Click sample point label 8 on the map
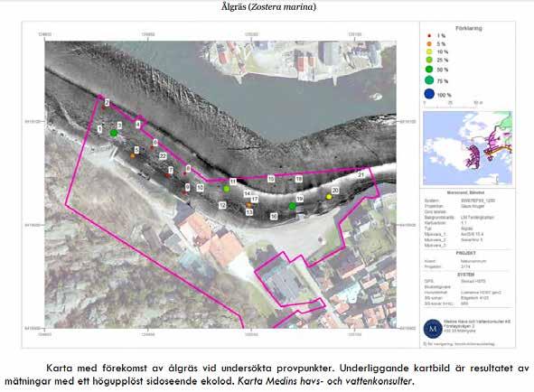Viewport: 534px width, 392px height. click(x=188, y=168)
